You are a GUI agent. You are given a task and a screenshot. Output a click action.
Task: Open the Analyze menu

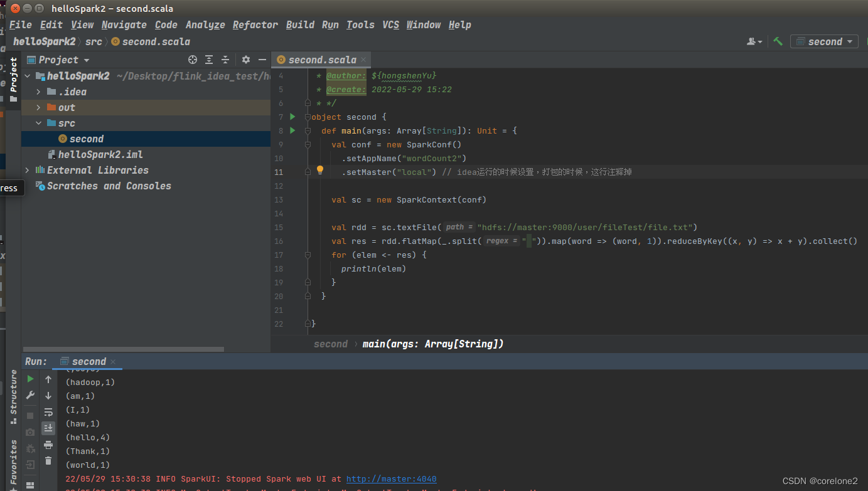[205, 24]
